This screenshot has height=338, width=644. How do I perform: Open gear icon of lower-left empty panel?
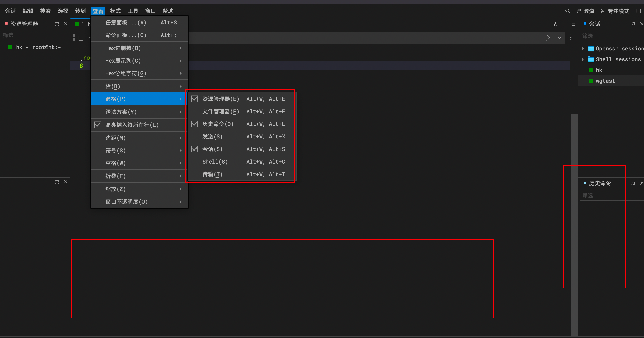click(x=57, y=182)
